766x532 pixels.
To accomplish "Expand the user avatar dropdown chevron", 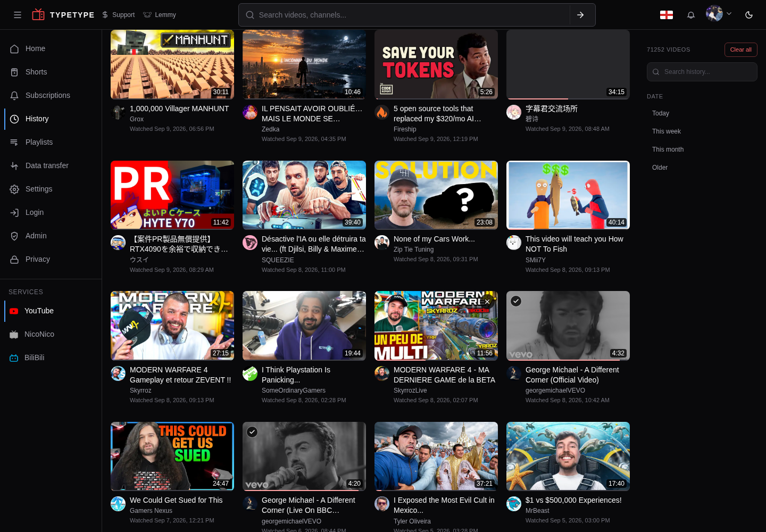I will (729, 13).
